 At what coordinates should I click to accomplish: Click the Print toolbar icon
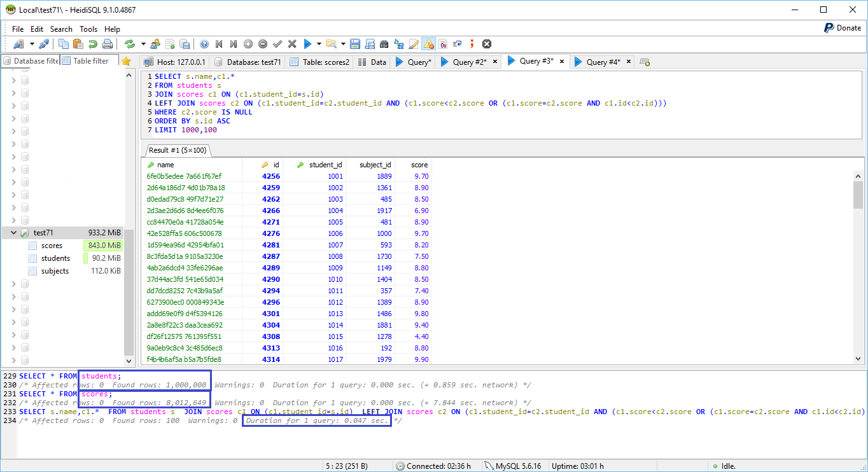pyautogui.click(x=108, y=44)
